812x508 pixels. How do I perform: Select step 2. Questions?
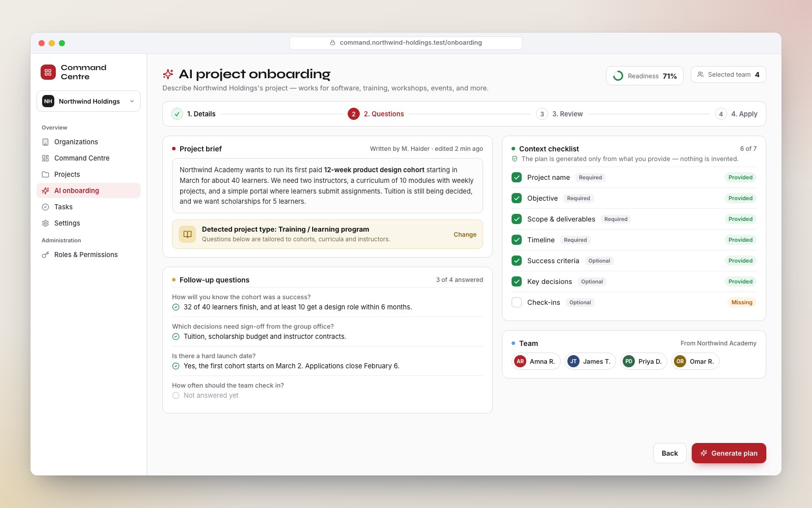coord(376,114)
